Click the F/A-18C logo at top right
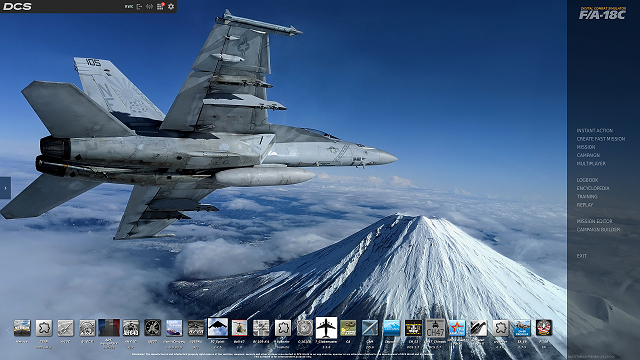The width and height of the screenshot is (640, 360). pyautogui.click(x=602, y=13)
